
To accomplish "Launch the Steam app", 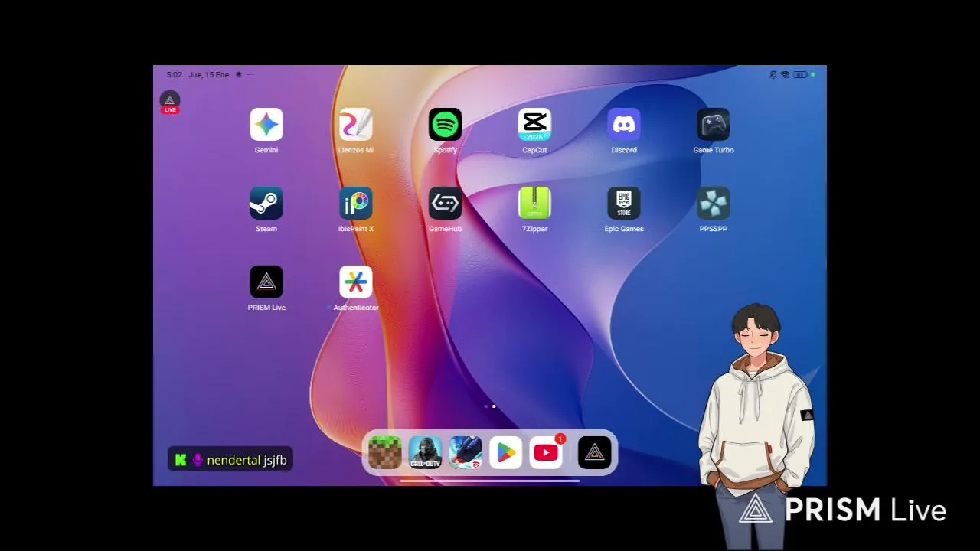I will point(266,204).
